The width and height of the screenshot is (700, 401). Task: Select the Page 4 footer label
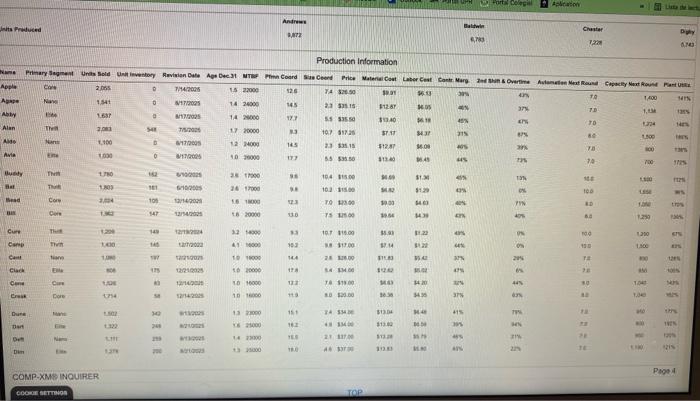click(x=664, y=371)
